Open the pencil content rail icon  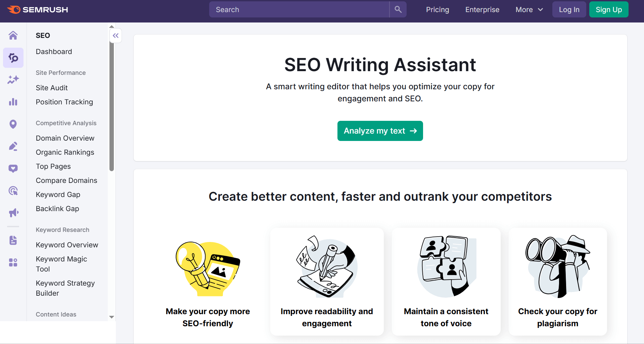[x=13, y=146]
